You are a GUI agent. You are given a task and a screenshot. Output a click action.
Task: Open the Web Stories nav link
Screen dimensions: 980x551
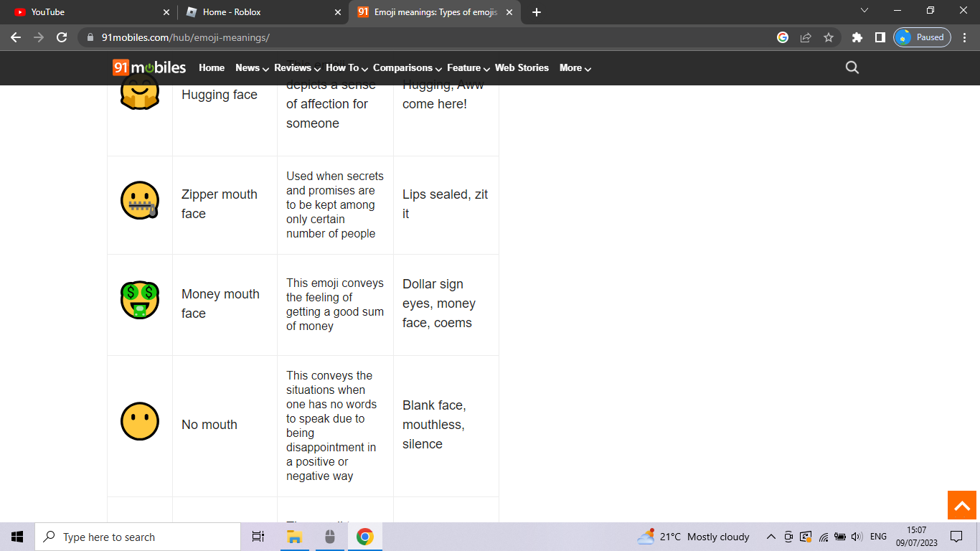pos(522,67)
